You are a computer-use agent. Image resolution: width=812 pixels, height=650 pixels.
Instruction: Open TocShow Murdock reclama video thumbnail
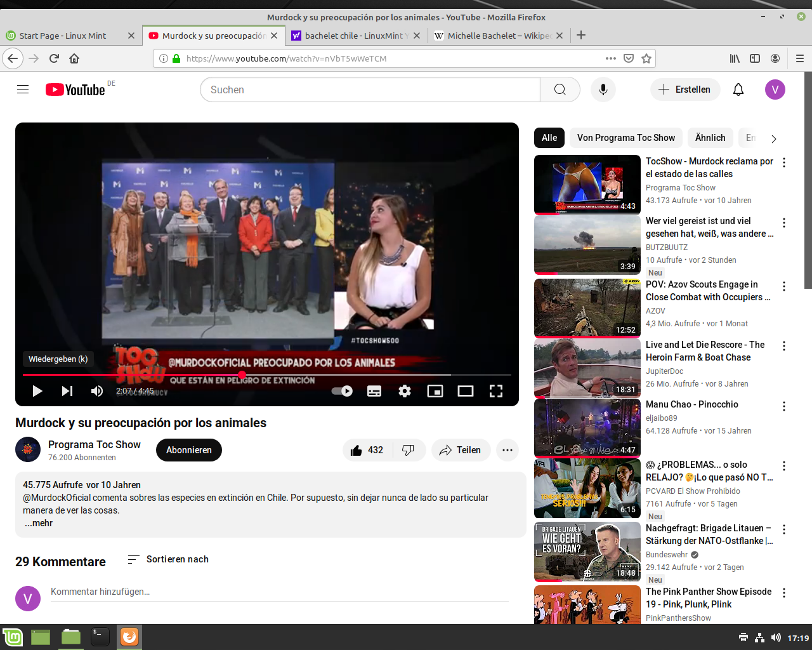tap(587, 185)
